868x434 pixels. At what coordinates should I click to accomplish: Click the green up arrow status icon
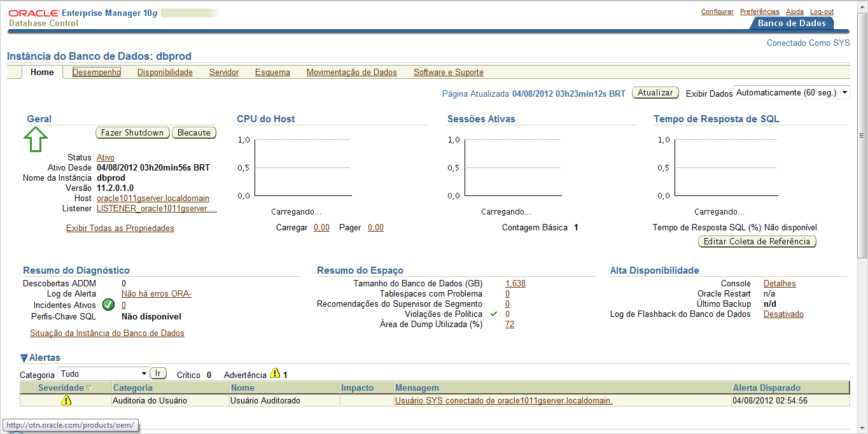click(36, 139)
